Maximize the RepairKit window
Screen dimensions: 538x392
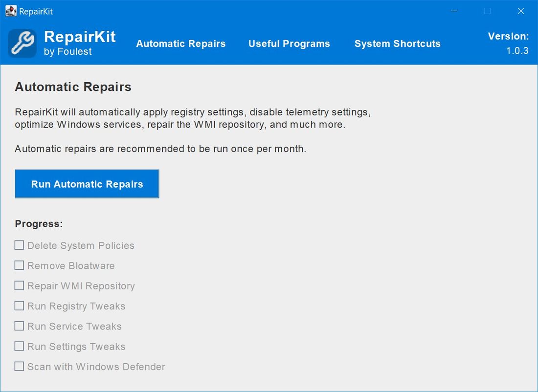pyautogui.click(x=487, y=11)
